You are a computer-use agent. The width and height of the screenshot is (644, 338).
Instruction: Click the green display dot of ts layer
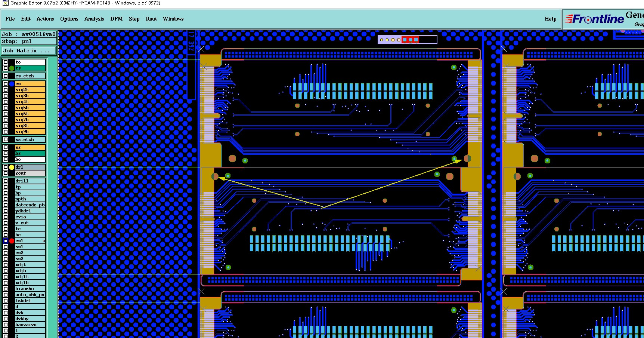point(12,68)
